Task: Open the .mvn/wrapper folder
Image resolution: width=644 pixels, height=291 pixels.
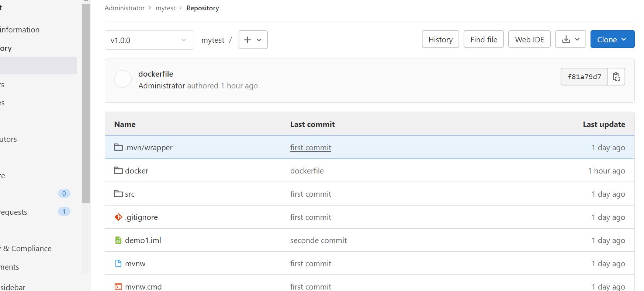Action: pyautogui.click(x=149, y=148)
